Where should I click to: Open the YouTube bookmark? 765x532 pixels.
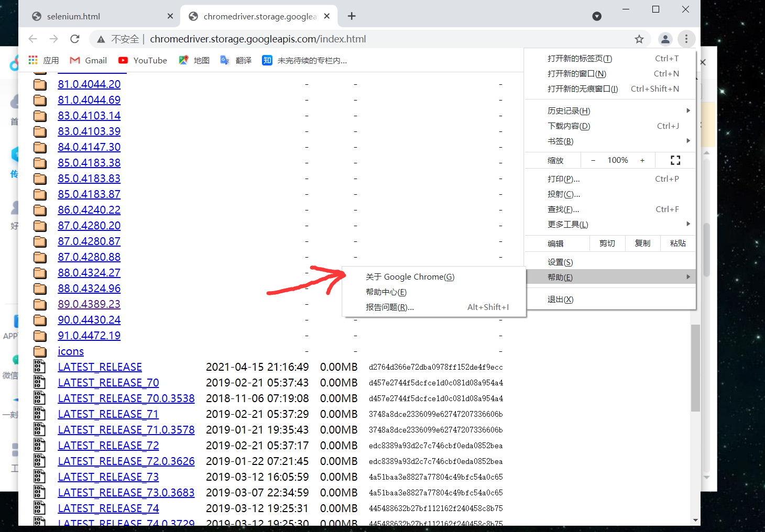[x=142, y=60]
